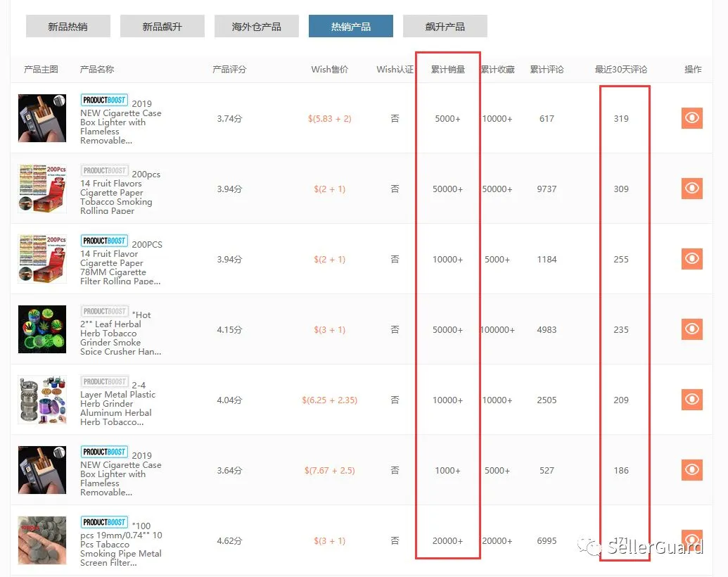Open eye icon for Leaf Herbal Grinder row

(692, 329)
